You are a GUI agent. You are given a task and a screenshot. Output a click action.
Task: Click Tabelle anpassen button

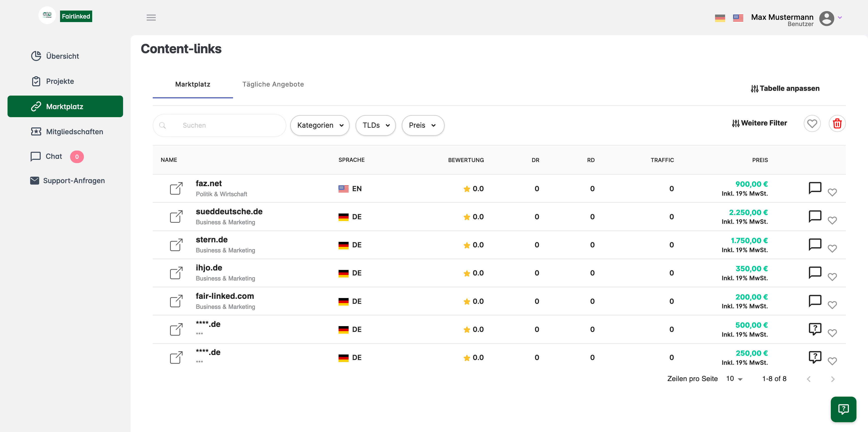pyautogui.click(x=785, y=89)
